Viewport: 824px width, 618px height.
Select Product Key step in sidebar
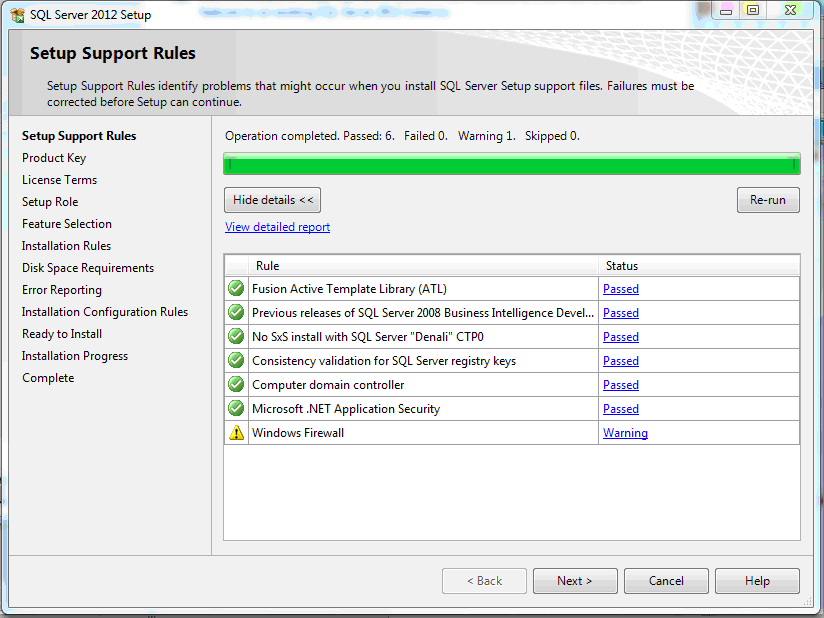[54, 158]
